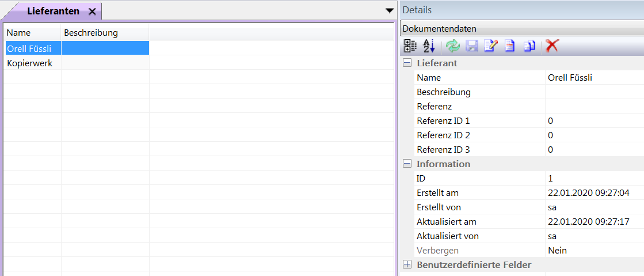
Task: Open the Dokumentendaten section header
Action: [521, 28]
